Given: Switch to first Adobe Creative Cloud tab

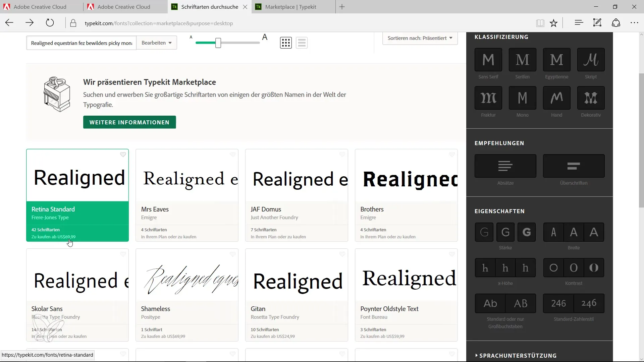Looking at the screenshot, I should (x=42, y=7).
